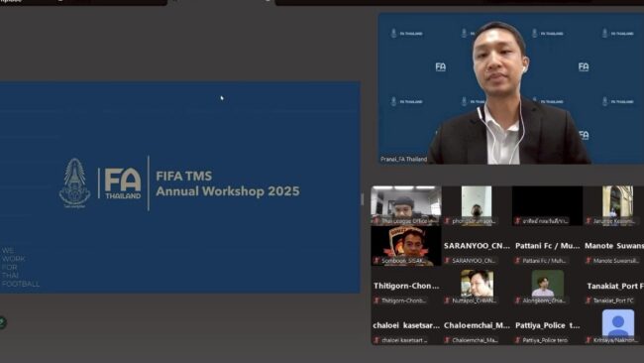The height and width of the screenshot is (363, 644).
Task: Click muted mic icon beside Alongkorn_Chia label
Action: point(518,301)
